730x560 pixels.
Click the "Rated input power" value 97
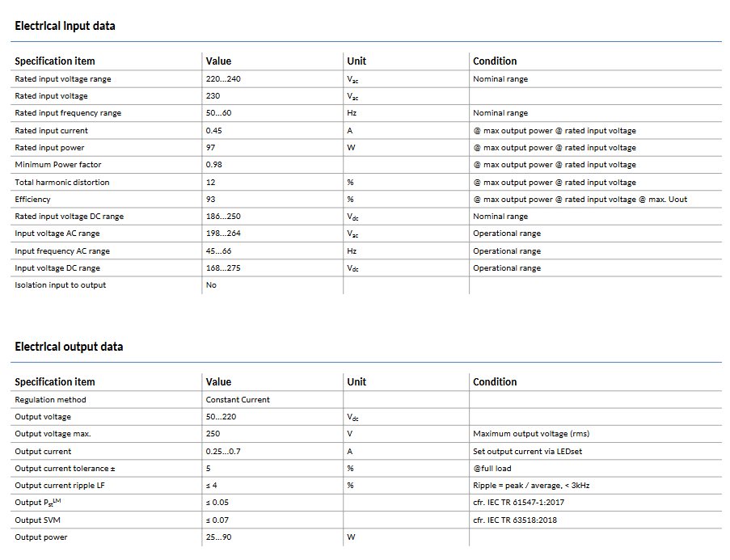(x=211, y=148)
